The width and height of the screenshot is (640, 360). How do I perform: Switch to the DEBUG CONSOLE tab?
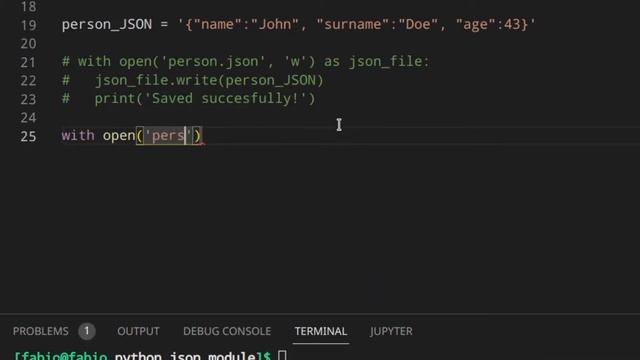point(227,331)
